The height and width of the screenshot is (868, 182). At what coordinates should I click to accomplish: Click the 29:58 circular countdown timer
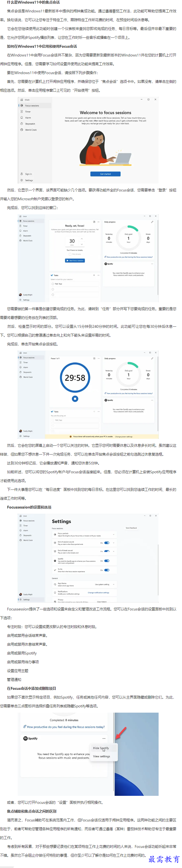75,377
